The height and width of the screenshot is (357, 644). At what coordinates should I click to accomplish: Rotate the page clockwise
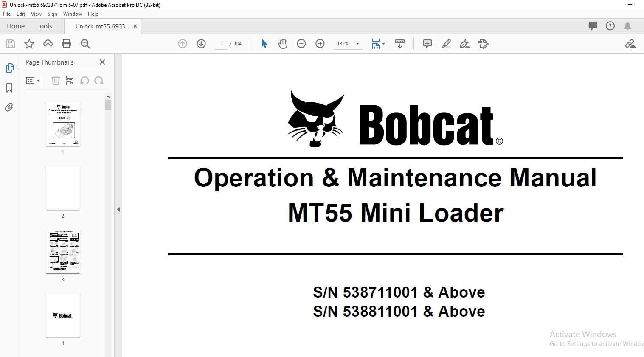[99, 81]
